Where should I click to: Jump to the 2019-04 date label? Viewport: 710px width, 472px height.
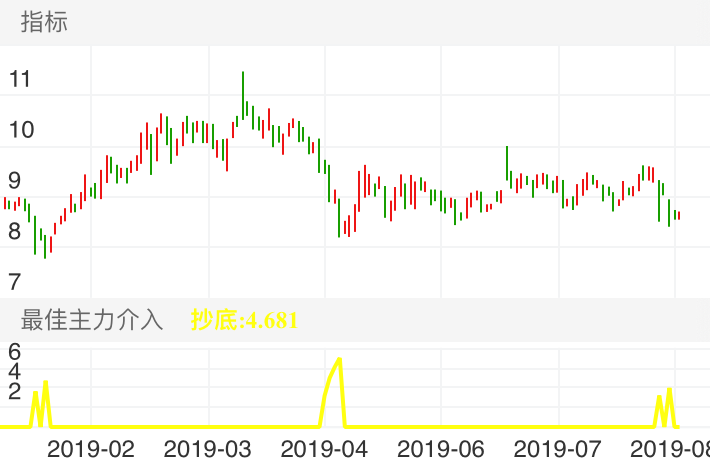coord(325,448)
